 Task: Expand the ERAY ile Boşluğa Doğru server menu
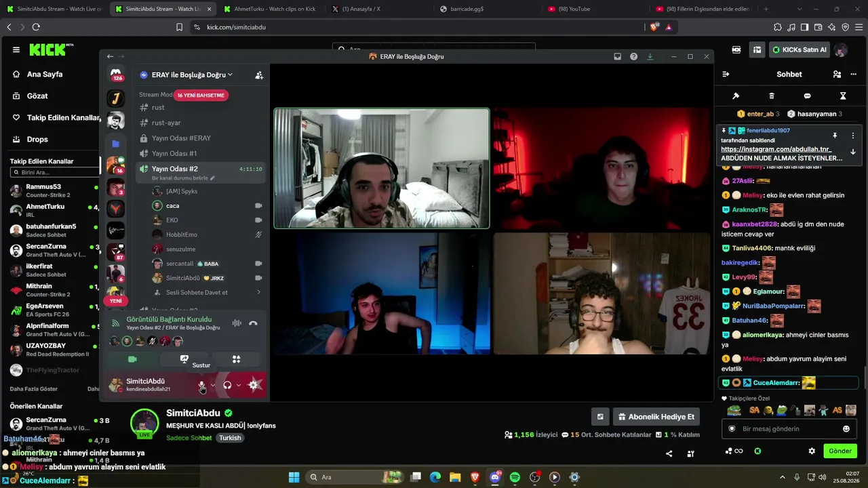[192, 75]
